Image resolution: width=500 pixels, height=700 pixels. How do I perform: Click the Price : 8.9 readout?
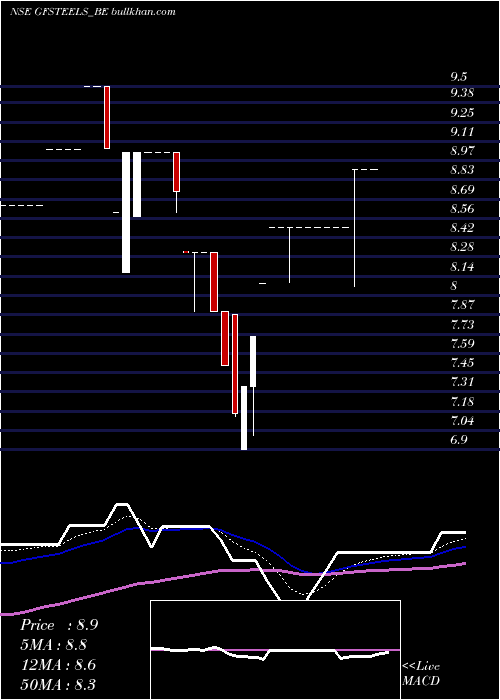pos(59,625)
